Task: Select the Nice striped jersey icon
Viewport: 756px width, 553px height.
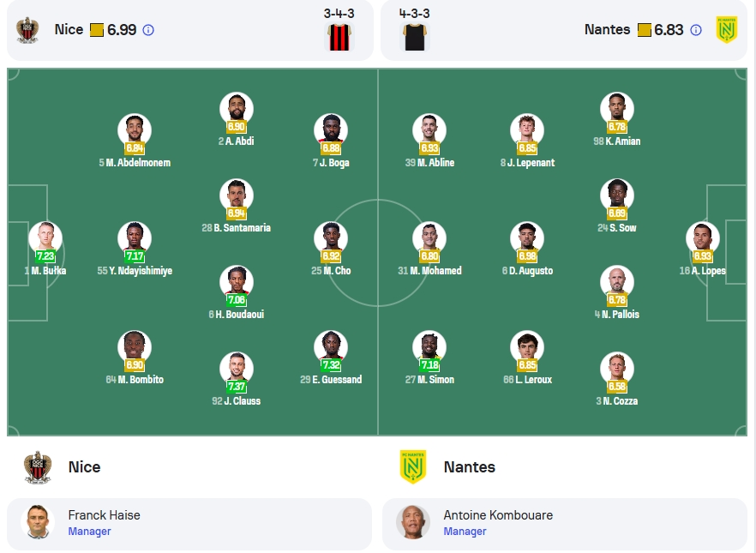Action: pos(339,37)
